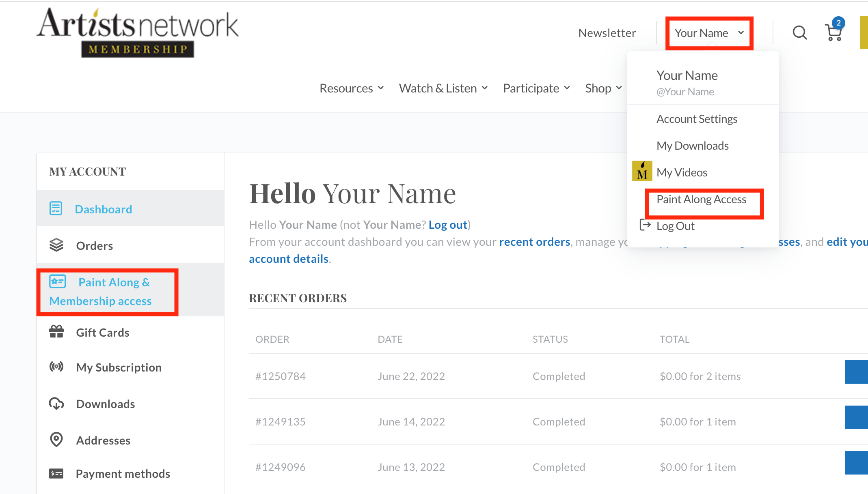Click the Completed status of order #1250784

click(x=559, y=376)
